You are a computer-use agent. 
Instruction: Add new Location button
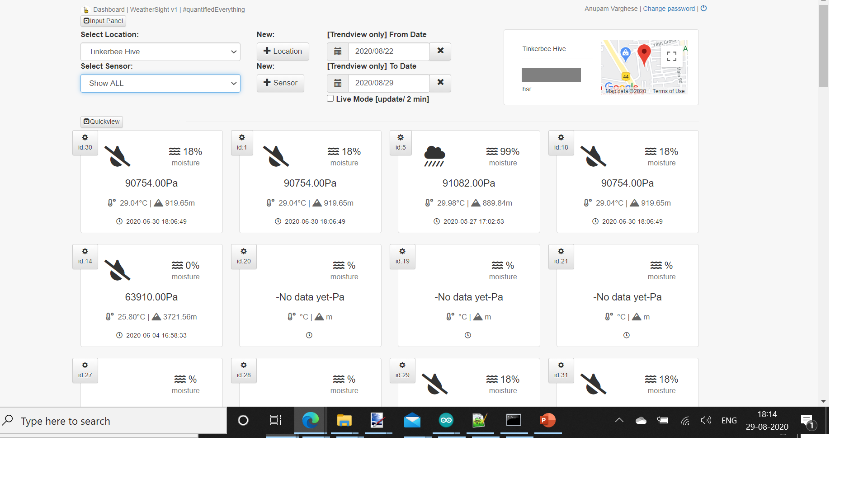(283, 52)
